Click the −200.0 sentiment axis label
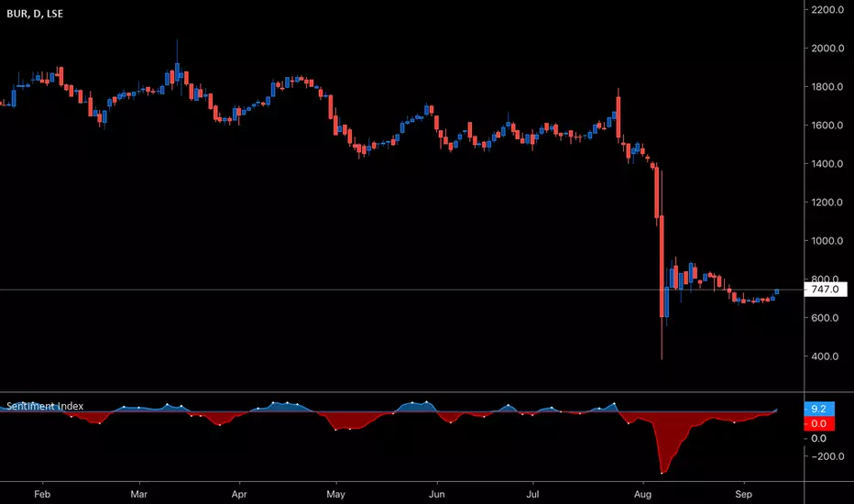854x504 pixels. click(x=827, y=456)
